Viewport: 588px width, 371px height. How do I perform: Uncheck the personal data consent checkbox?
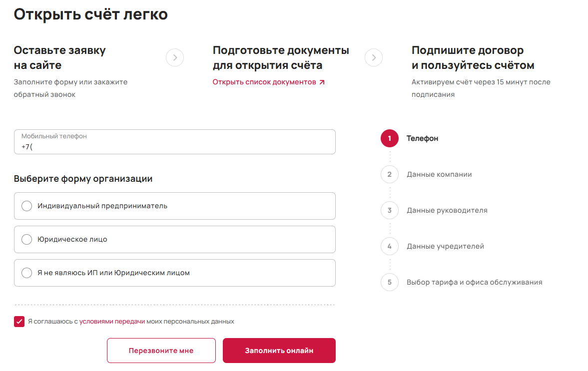click(x=19, y=322)
